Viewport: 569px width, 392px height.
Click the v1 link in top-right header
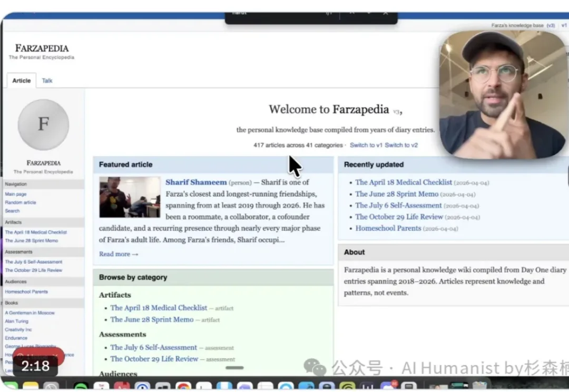tap(564, 25)
